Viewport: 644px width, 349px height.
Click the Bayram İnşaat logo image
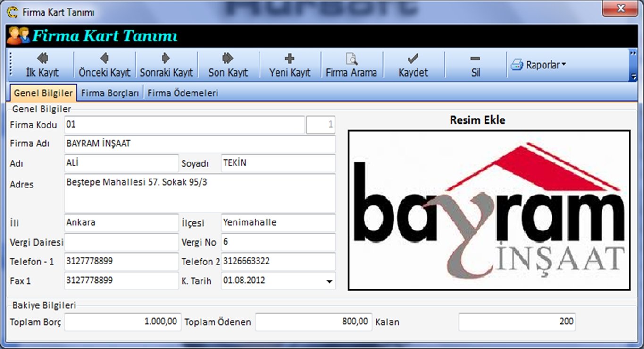[489, 210]
